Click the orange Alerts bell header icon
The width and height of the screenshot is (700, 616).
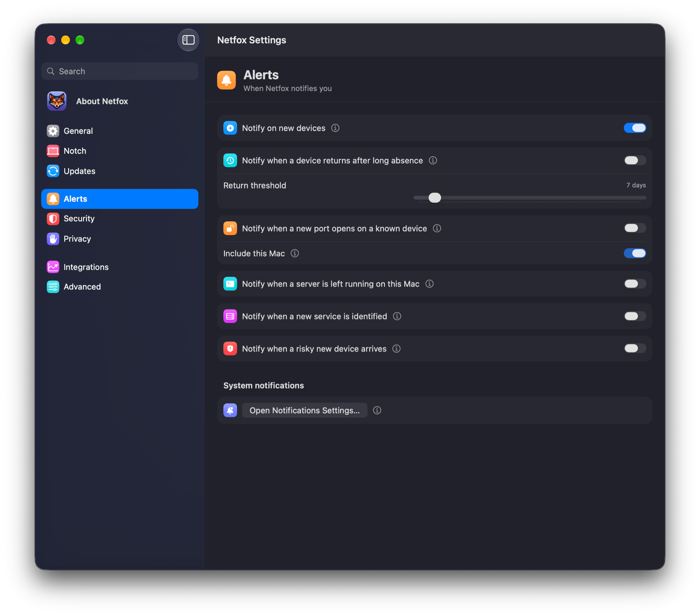click(x=226, y=80)
